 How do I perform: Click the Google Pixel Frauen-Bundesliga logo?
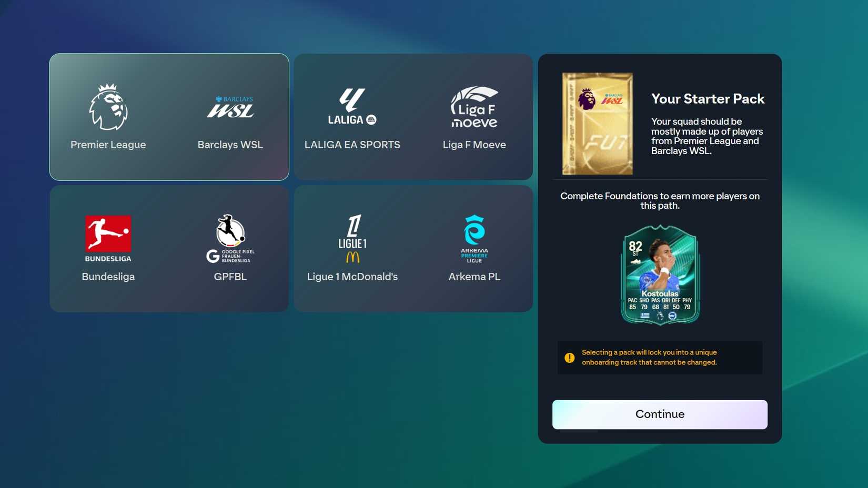click(x=230, y=238)
